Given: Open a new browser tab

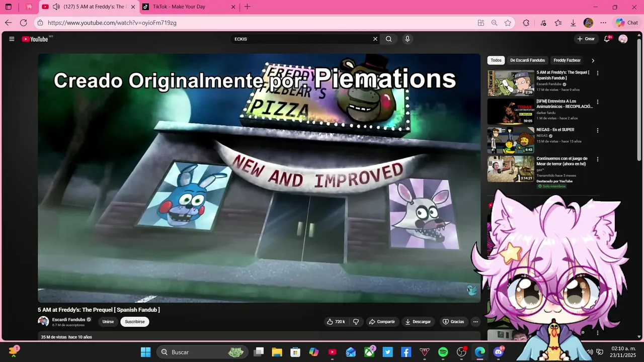Looking at the screenshot, I should point(247,7).
